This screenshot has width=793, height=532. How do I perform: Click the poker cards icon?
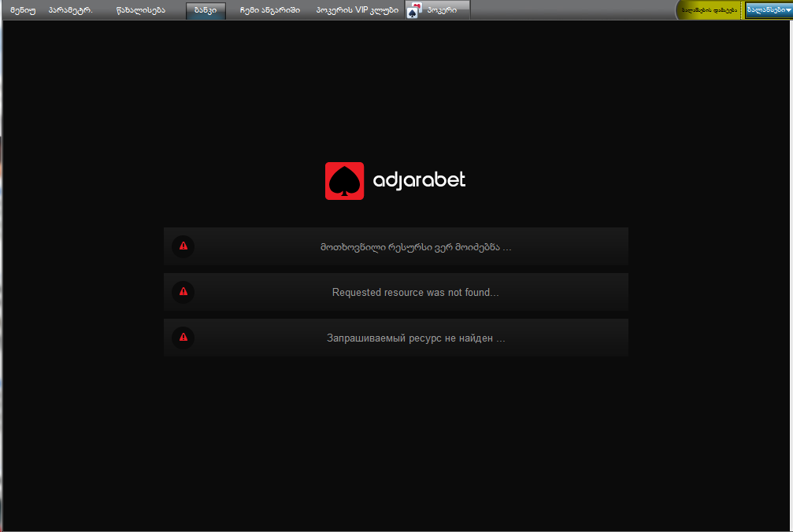tap(413, 10)
